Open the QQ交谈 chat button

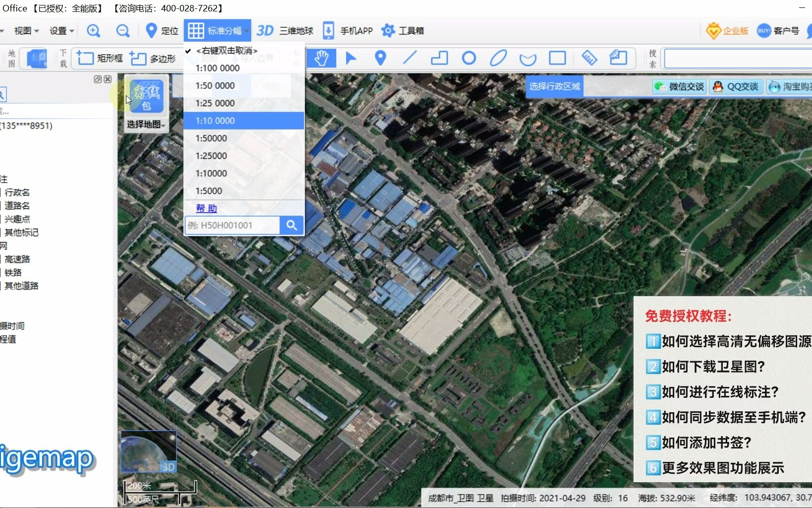click(736, 87)
